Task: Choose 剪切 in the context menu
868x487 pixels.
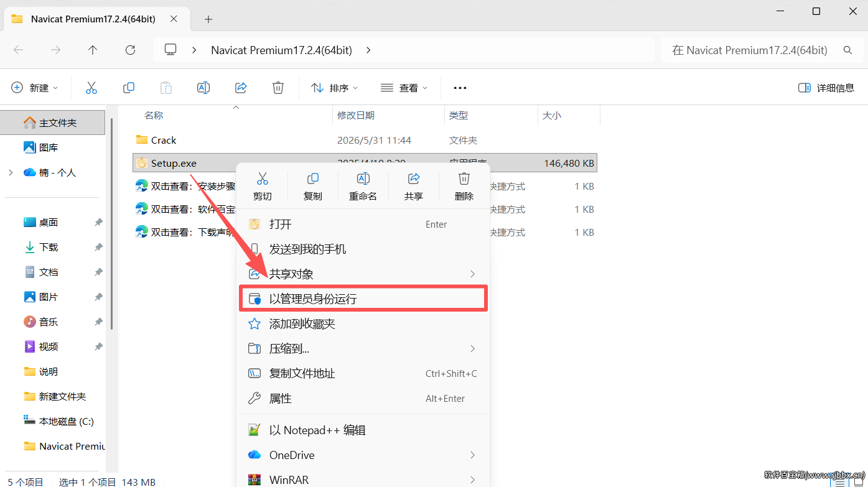Action: (263, 187)
